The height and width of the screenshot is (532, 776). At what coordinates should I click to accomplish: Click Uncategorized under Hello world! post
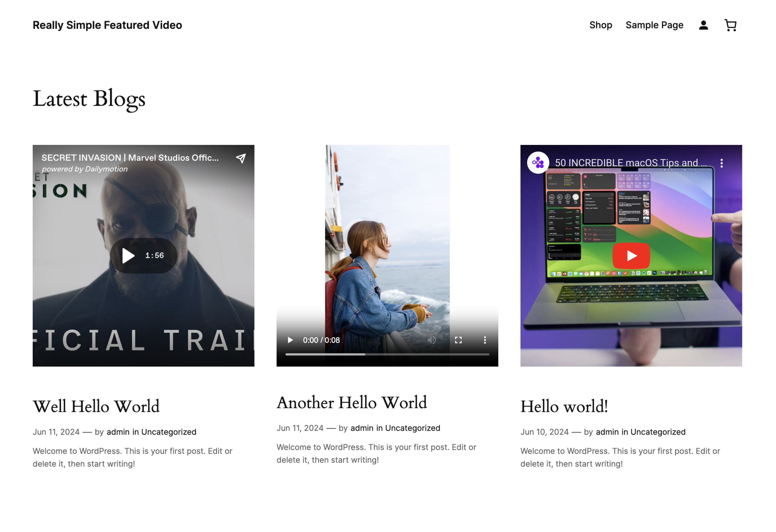click(658, 432)
